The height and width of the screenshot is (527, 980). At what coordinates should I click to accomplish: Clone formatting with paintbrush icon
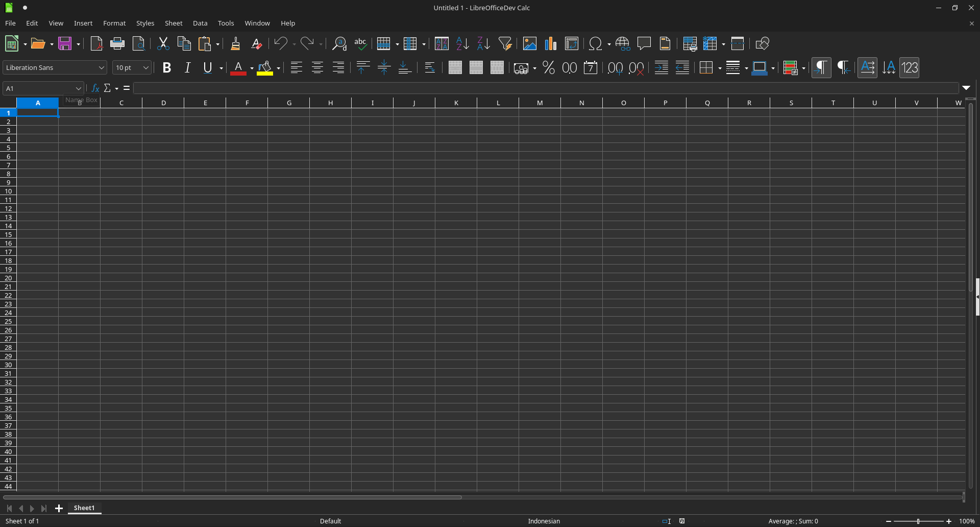(235, 43)
